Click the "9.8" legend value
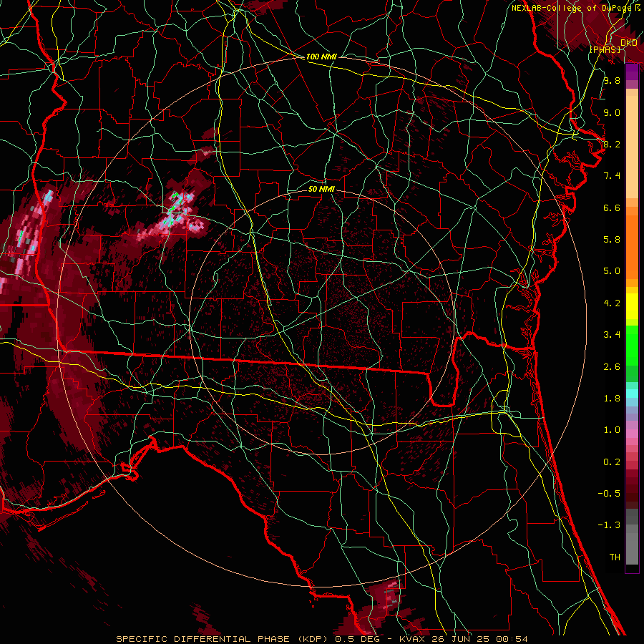The width and height of the screenshot is (644, 644). (x=612, y=80)
